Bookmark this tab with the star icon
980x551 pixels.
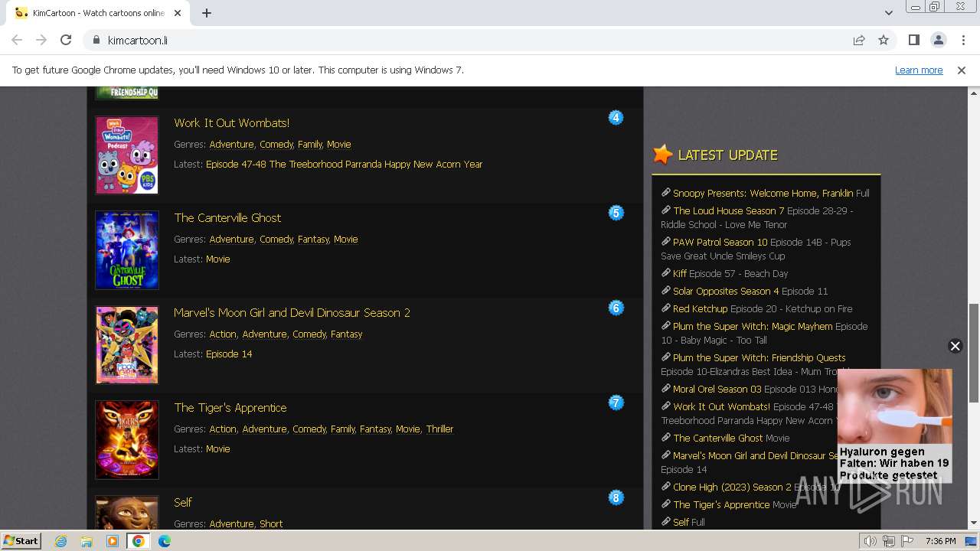click(884, 40)
